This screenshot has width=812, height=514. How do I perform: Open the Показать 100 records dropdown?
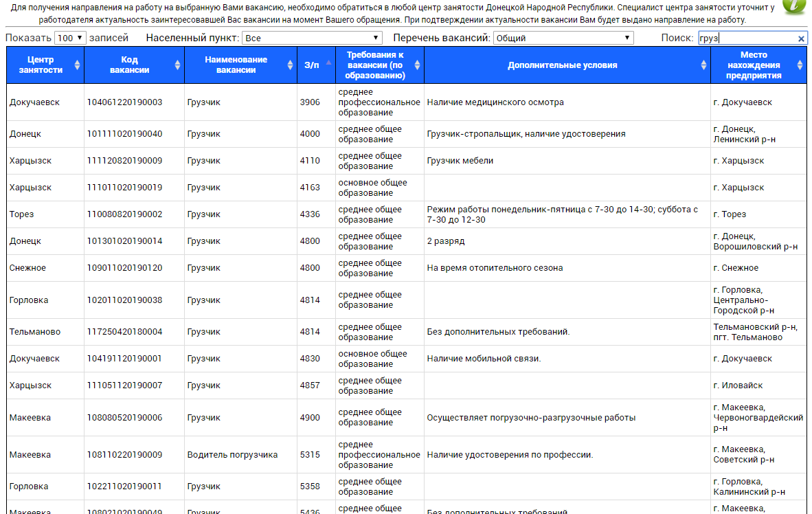[x=70, y=38]
